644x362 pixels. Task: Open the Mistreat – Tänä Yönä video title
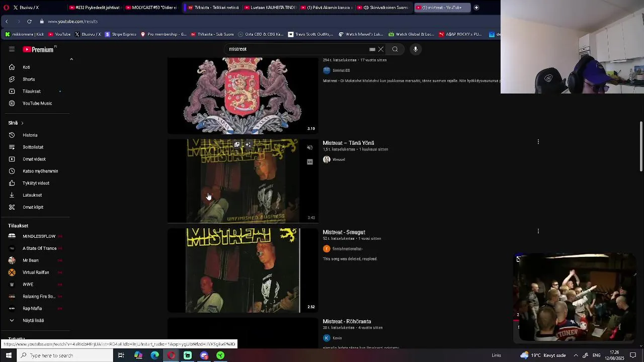tap(348, 143)
